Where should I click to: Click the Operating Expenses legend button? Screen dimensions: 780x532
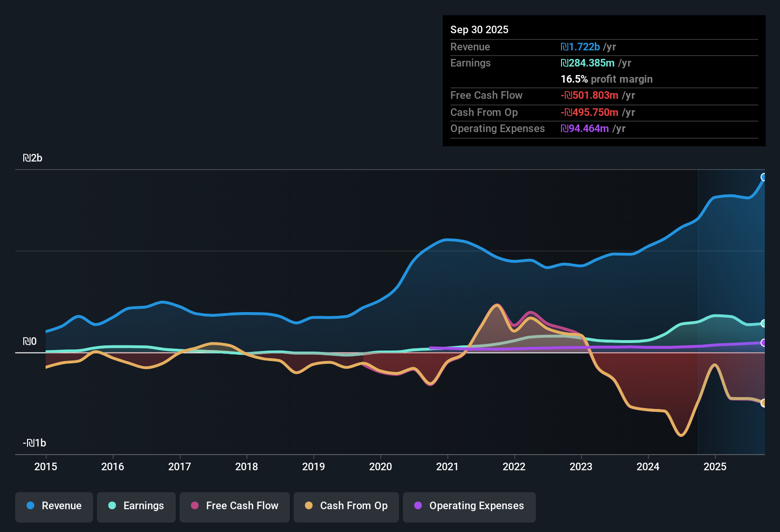click(x=469, y=506)
